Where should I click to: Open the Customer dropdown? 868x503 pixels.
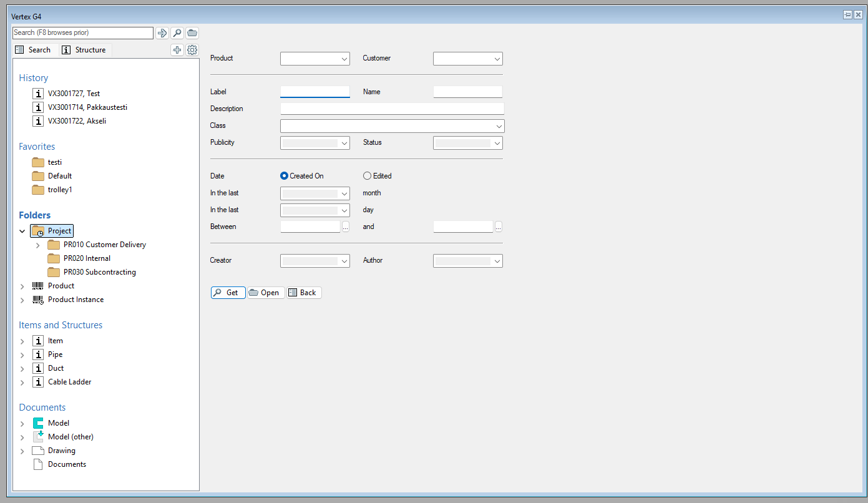(x=467, y=59)
